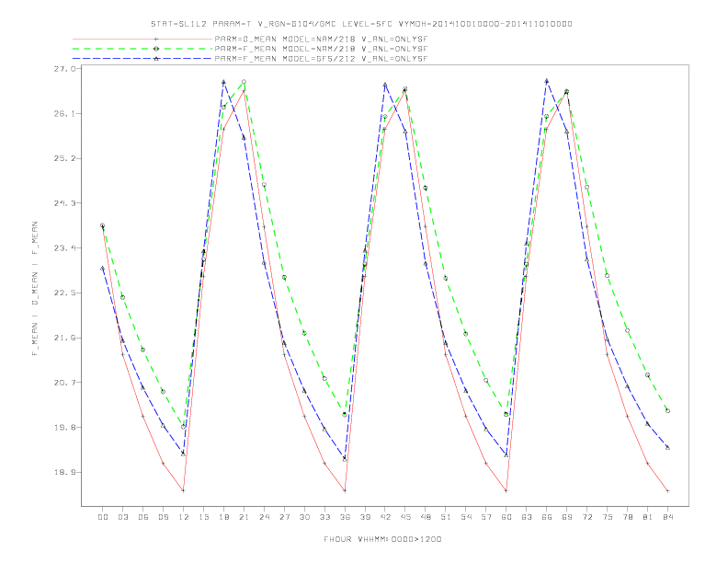Click x-axis forecast hour label 69

[x=567, y=517]
